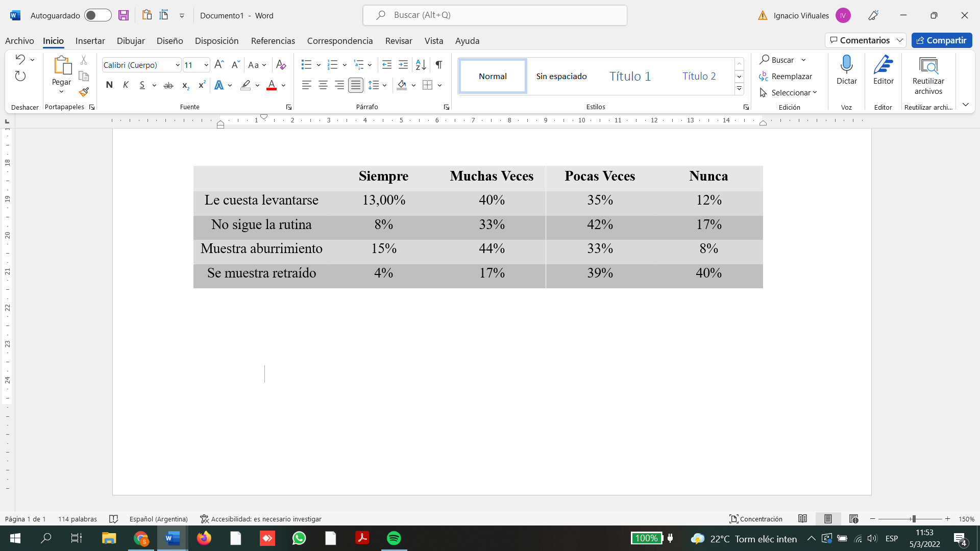
Task: Select the Normal style
Action: pos(493,76)
